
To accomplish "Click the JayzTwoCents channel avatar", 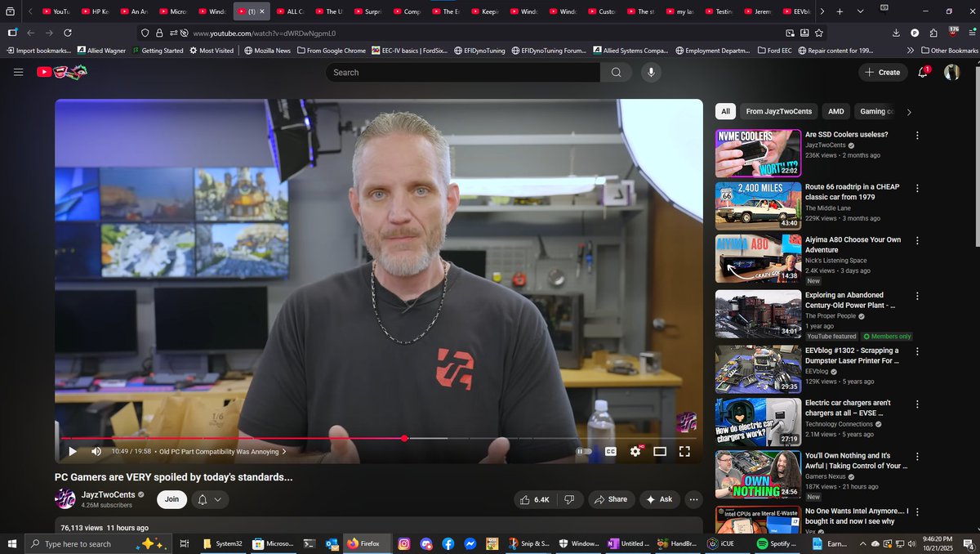I will tap(65, 498).
